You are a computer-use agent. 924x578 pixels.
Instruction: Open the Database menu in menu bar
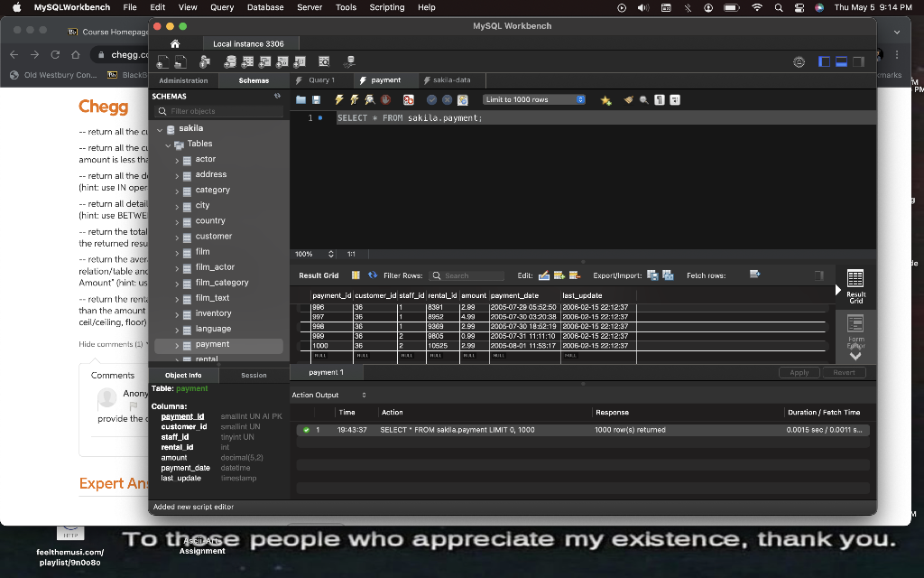[265, 7]
